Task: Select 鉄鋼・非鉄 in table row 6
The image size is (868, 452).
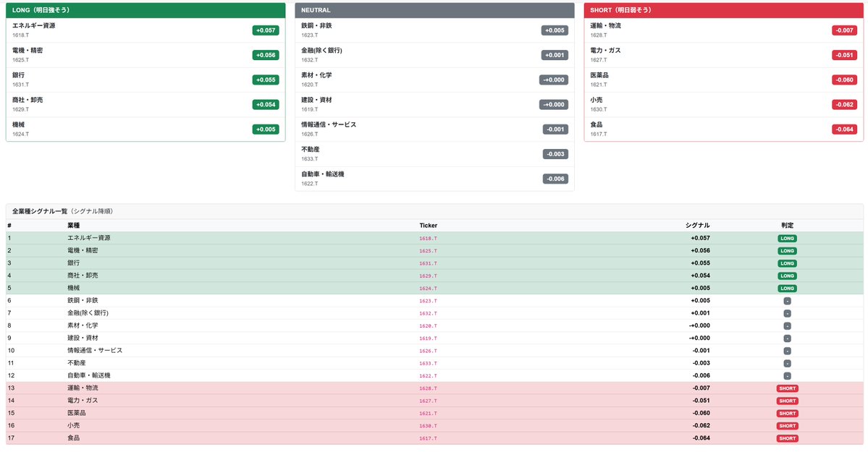Action: (83, 300)
